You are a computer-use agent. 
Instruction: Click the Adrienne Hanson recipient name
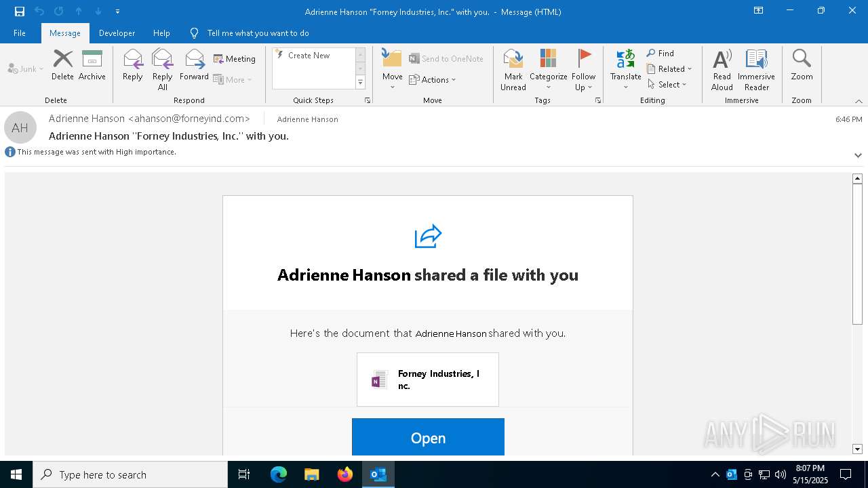click(x=307, y=119)
